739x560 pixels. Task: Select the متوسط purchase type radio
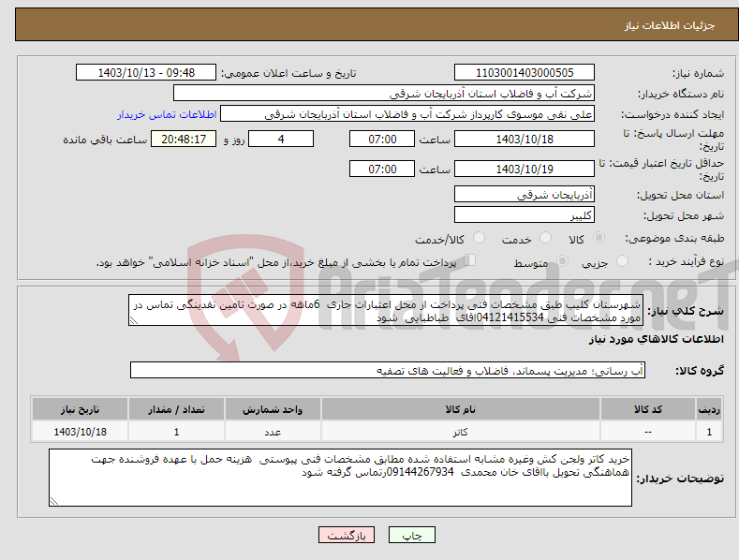click(x=562, y=260)
